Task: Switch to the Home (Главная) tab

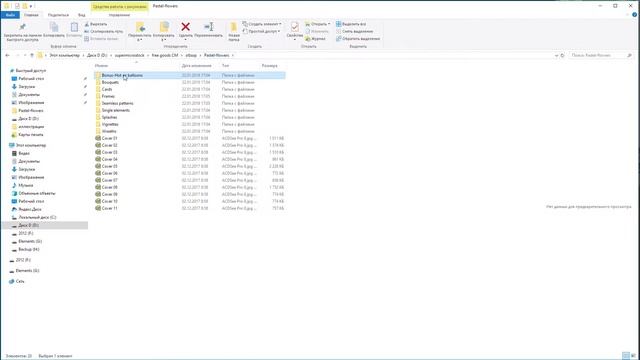Action: (31, 15)
